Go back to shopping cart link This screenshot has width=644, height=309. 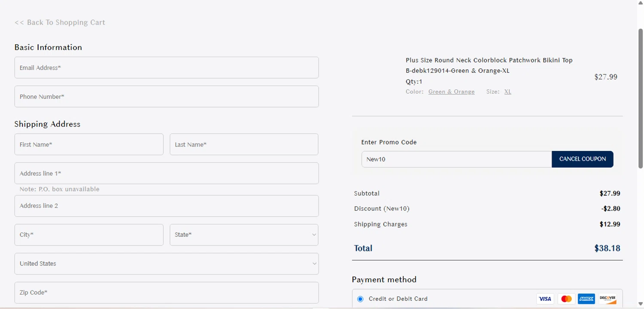pyautogui.click(x=60, y=22)
